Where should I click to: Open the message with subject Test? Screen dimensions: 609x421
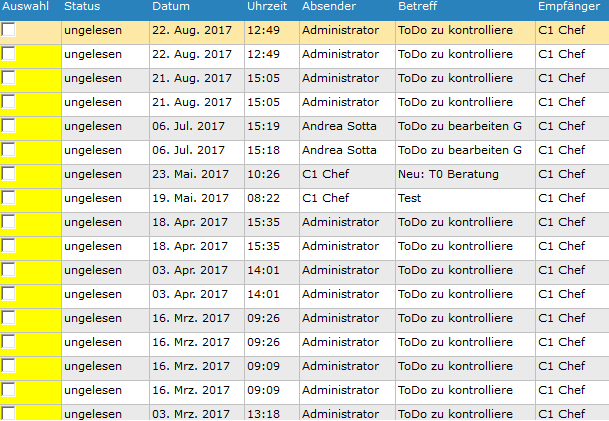coord(409,198)
